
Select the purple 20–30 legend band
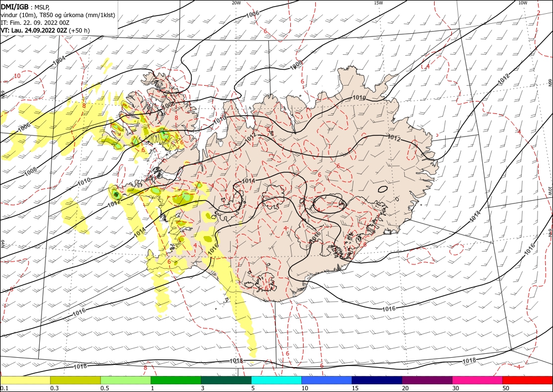click(x=427, y=380)
